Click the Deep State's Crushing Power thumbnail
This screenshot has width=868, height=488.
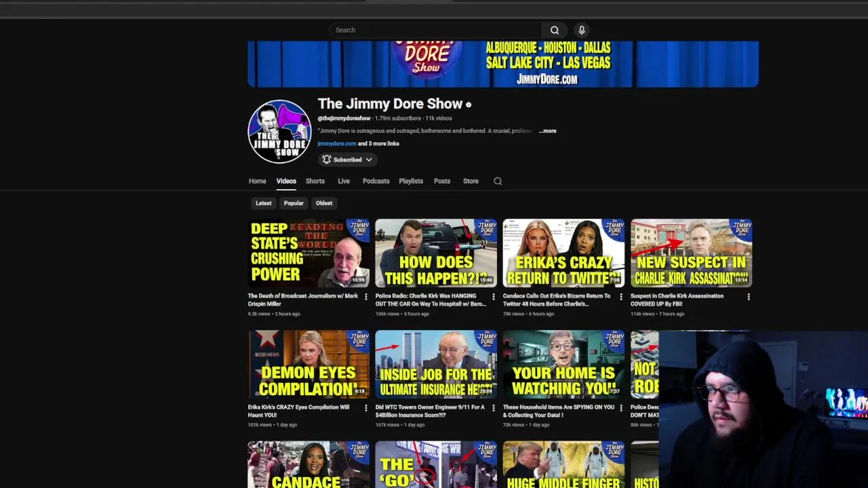click(x=309, y=253)
